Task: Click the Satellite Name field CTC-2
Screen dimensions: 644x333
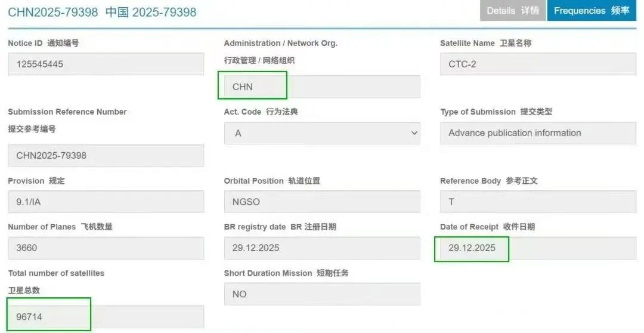Action: coord(538,64)
